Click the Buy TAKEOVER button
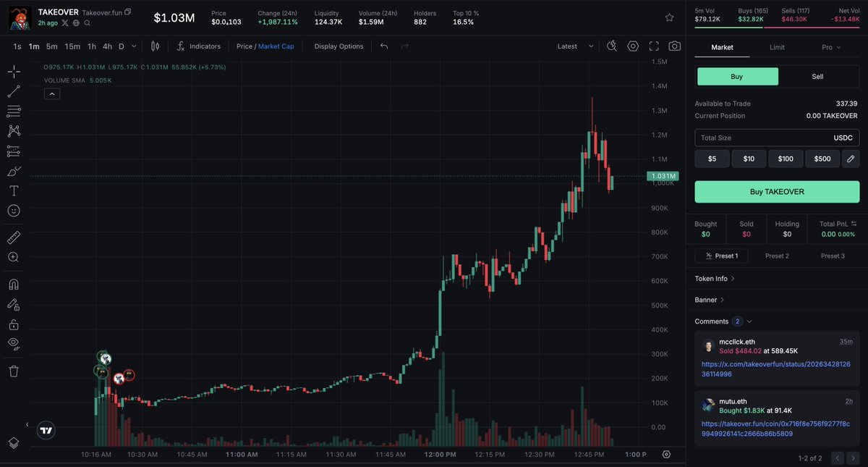The height and width of the screenshot is (467, 868). 777,192
